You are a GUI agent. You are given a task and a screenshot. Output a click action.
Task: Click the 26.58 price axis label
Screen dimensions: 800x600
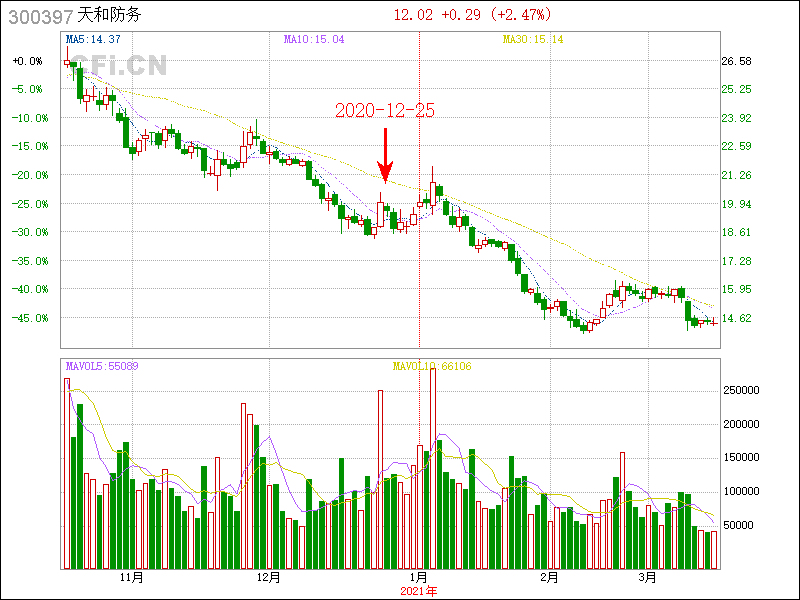click(736, 61)
